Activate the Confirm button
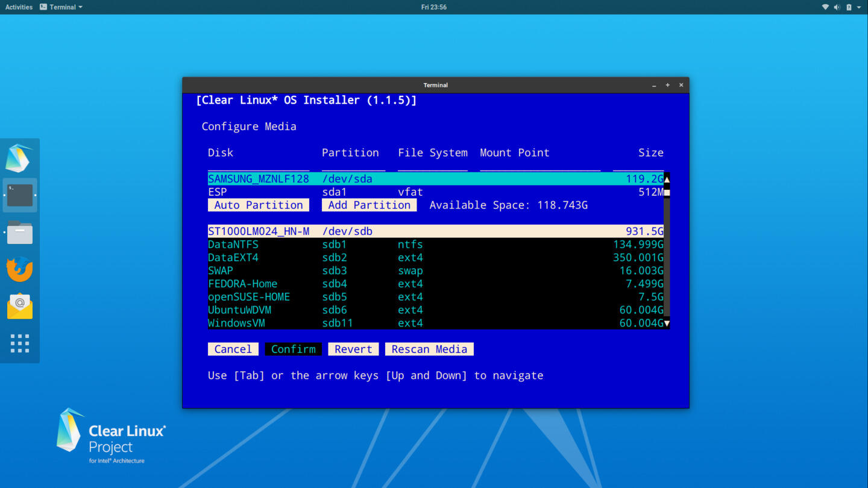 tap(294, 349)
